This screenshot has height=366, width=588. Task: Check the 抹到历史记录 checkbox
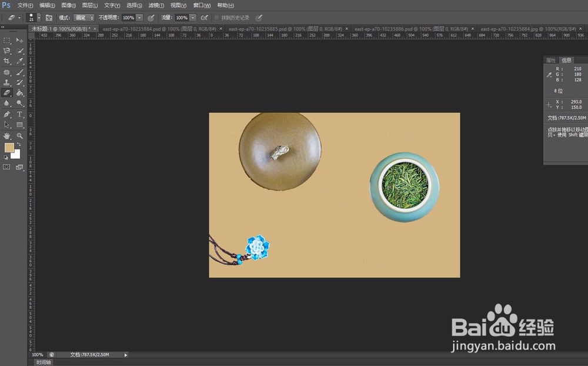pos(216,18)
